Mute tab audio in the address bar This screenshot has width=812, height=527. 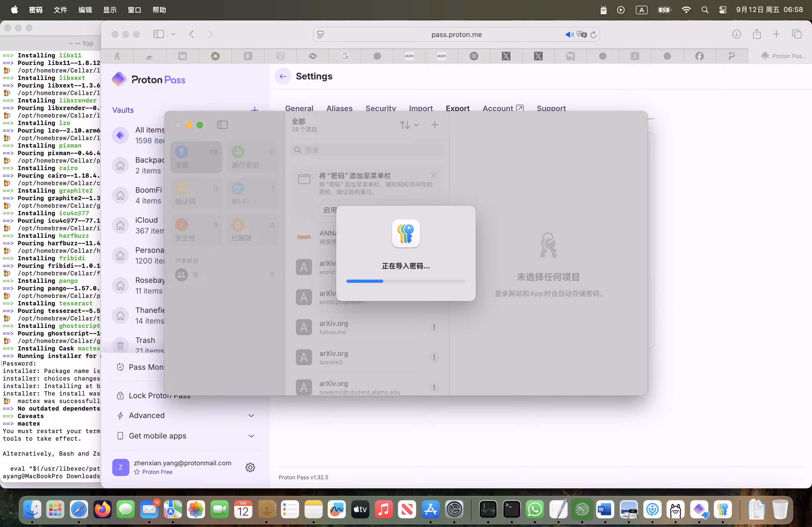tap(570, 34)
